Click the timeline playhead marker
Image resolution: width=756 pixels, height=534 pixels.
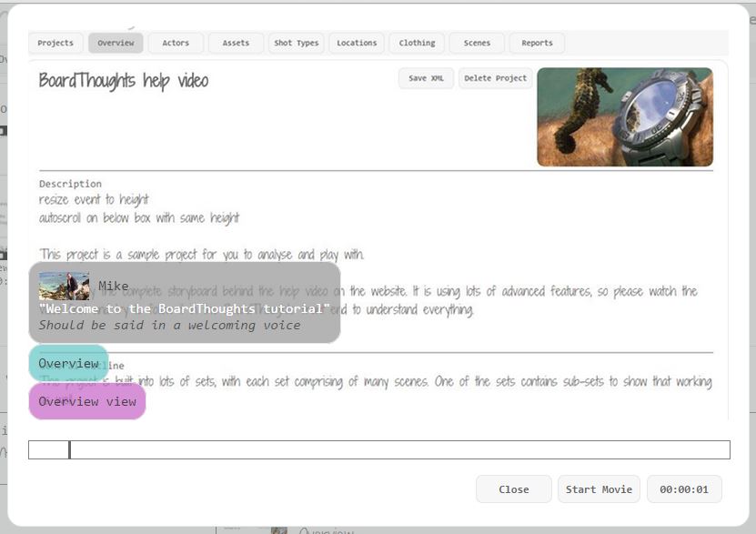[69, 449]
